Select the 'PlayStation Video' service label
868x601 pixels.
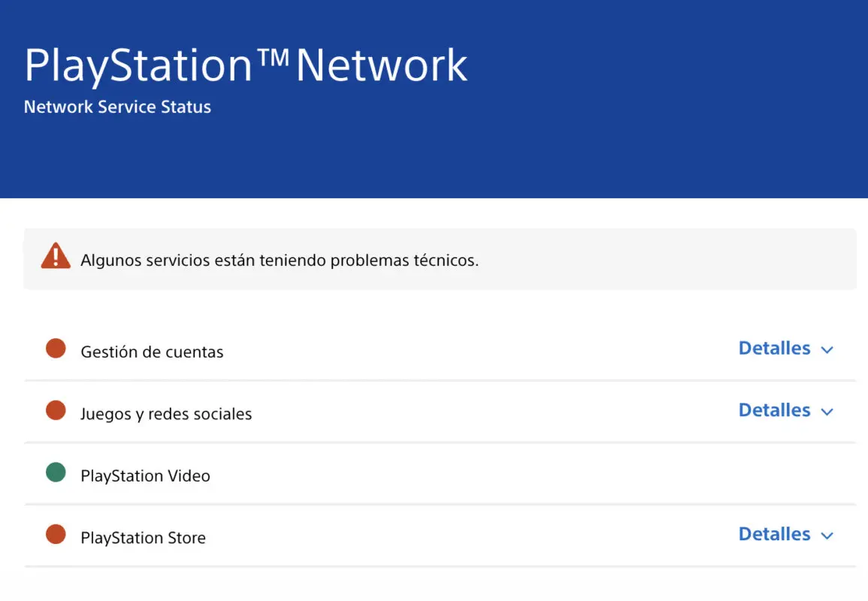tap(146, 476)
